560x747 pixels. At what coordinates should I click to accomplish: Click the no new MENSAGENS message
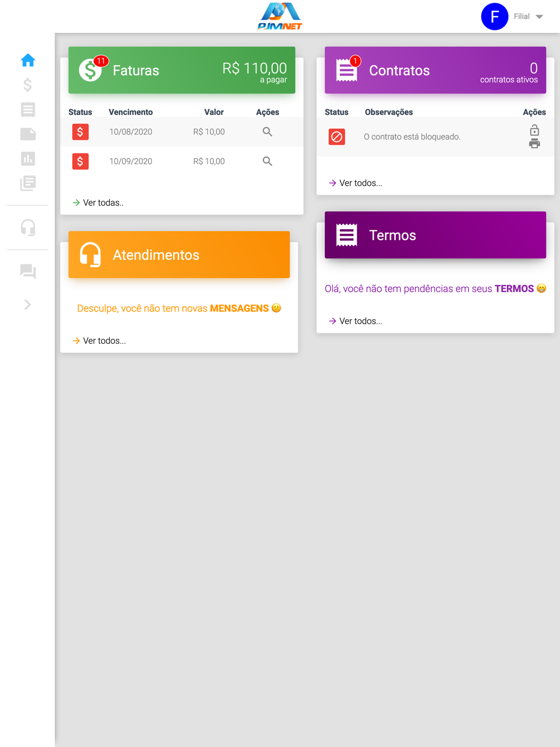[x=179, y=309]
